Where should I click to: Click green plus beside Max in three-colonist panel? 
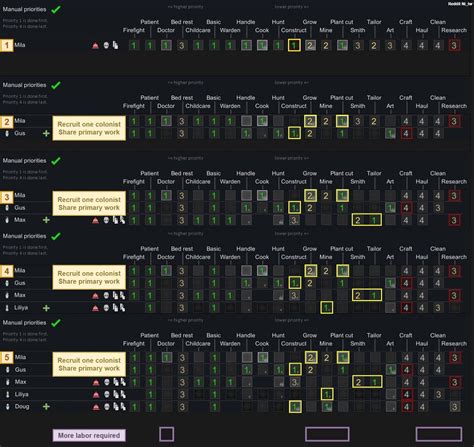click(x=46, y=220)
